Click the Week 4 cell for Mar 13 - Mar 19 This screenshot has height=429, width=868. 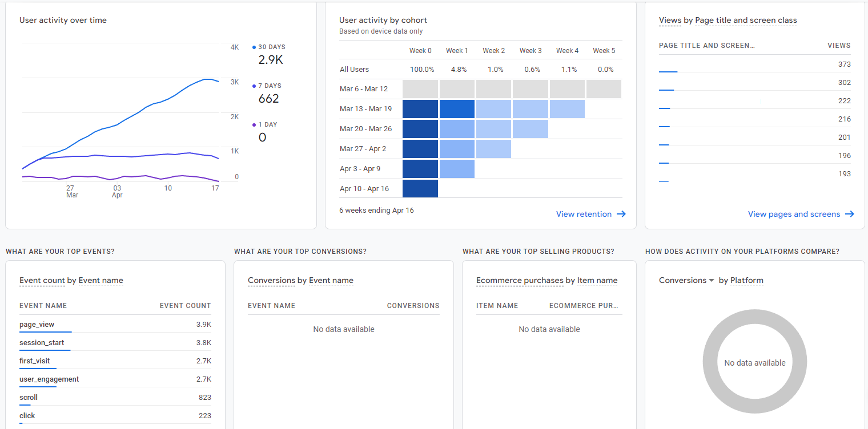[567, 109]
